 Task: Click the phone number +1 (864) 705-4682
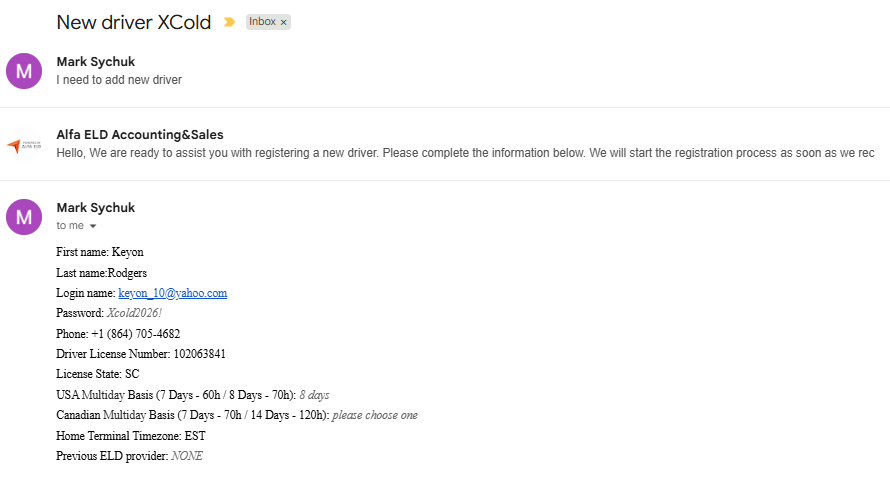coord(135,334)
